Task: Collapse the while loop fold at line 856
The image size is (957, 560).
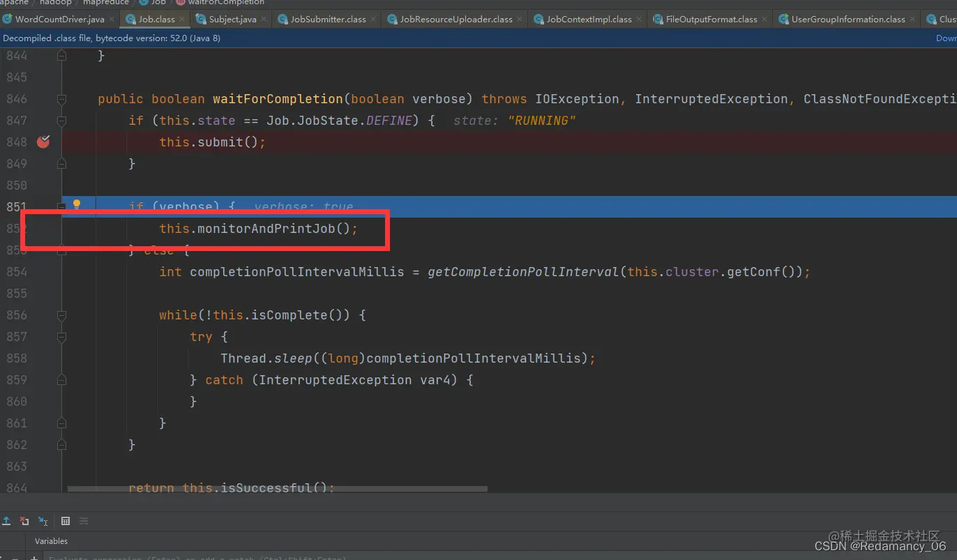Action: coord(61,315)
